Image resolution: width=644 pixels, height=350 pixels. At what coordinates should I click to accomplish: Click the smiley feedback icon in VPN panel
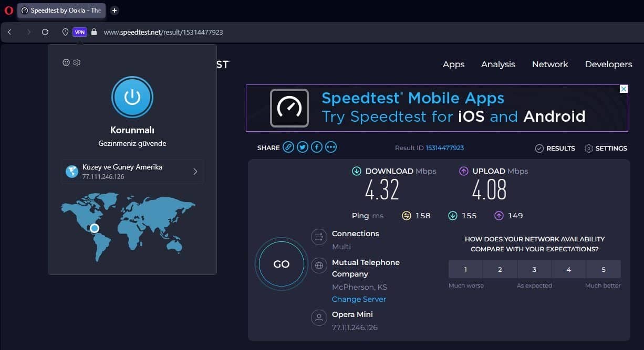point(66,62)
